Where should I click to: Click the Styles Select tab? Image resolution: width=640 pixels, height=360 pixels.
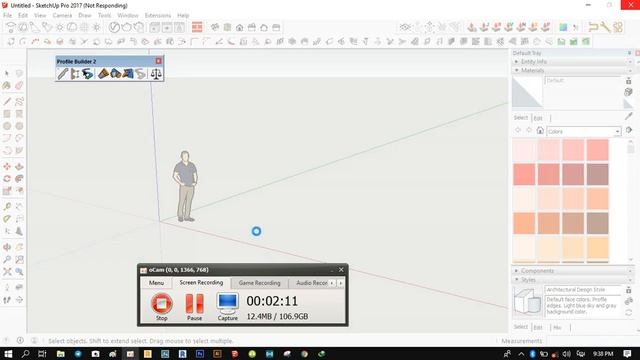pyautogui.click(x=520, y=327)
